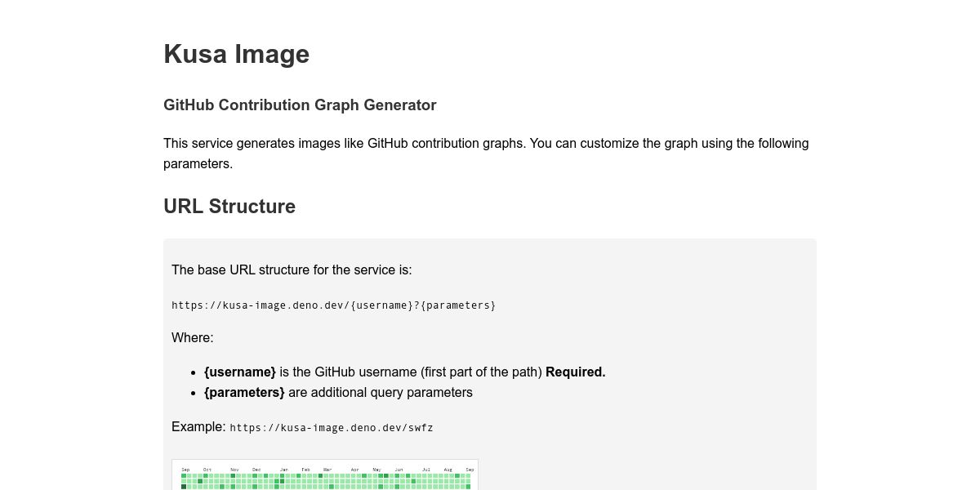The image size is (980, 490).
Task: Click the bold Required. text
Action: (x=576, y=372)
